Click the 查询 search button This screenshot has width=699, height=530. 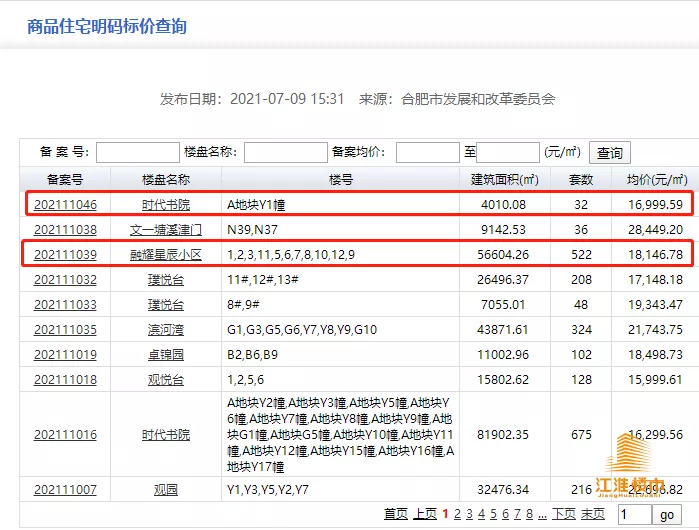[x=609, y=153]
